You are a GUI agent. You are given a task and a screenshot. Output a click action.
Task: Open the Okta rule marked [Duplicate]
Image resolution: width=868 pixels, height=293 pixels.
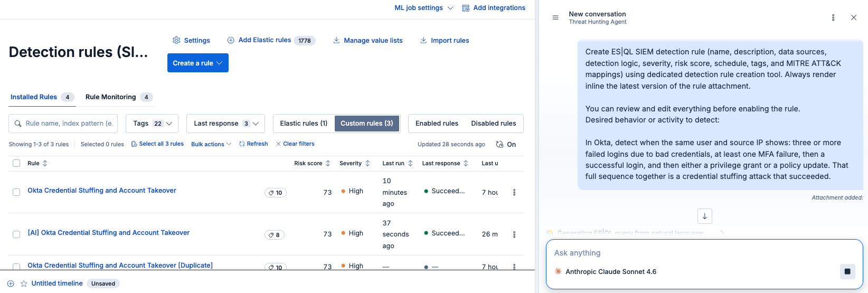120,266
